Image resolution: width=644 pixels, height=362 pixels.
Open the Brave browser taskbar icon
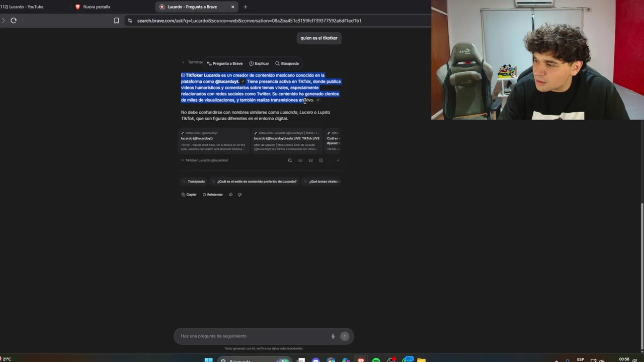[x=361, y=360]
